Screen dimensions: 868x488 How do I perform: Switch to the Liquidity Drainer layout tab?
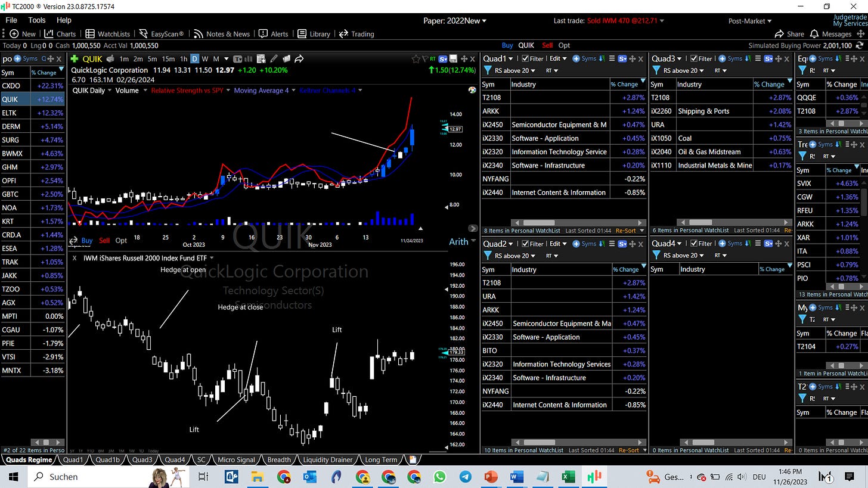(x=327, y=459)
